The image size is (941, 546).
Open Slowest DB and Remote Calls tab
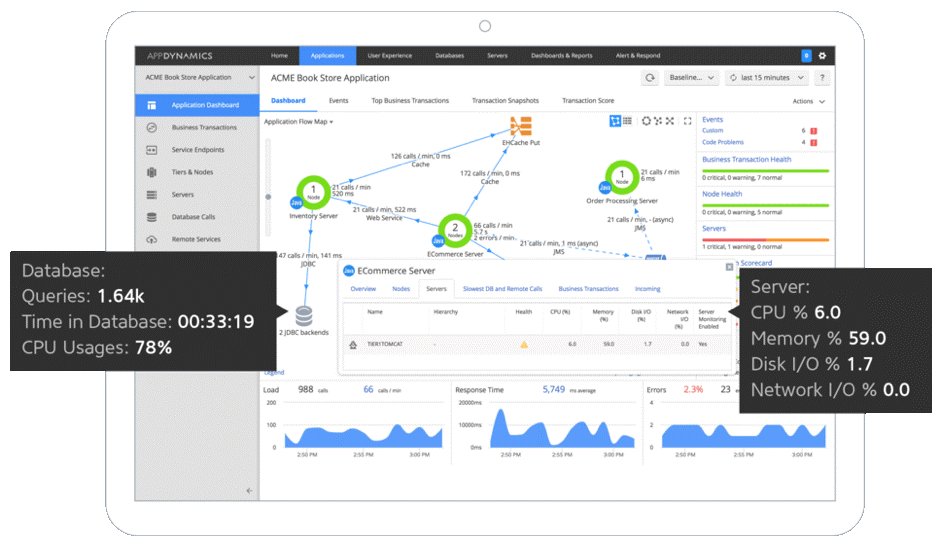tap(502, 289)
